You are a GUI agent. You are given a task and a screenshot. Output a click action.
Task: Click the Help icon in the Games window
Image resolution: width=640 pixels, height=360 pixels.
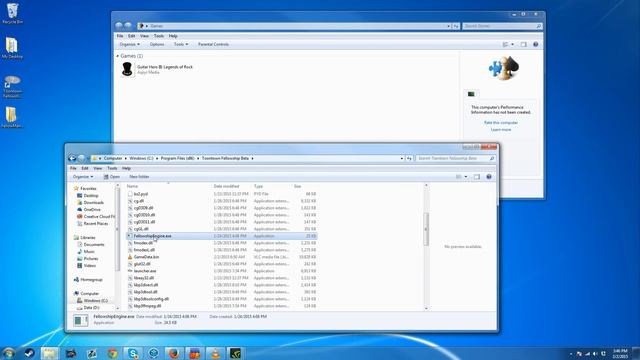coord(536,44)
